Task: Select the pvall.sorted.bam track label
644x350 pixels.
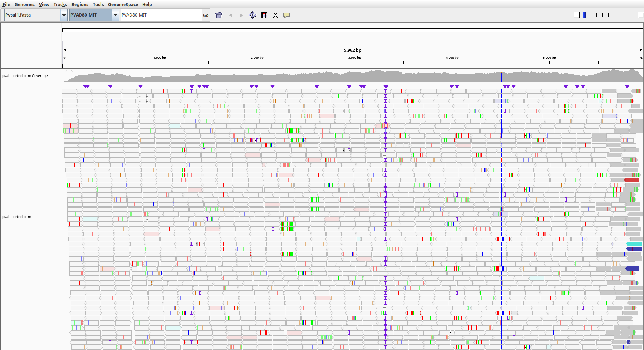Action: click(x=16, y=217)
